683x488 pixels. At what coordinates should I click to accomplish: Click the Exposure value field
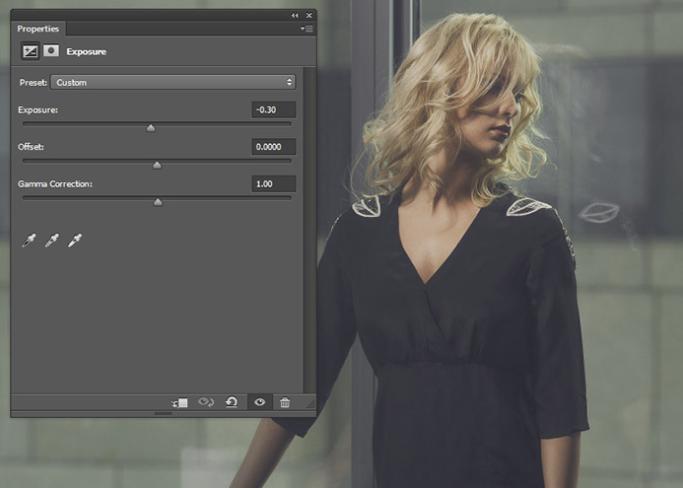pos(273,110)
